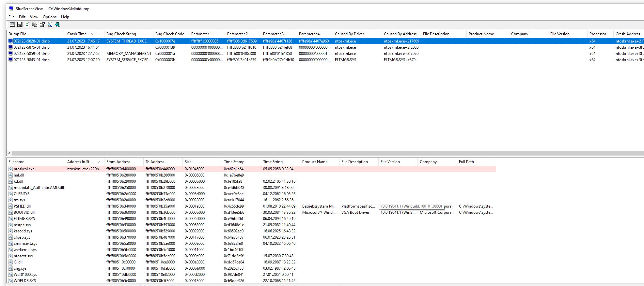Click the Copy Selected Items toolbar icon
Viewport: 644px width, 286px height.
click(35, 25)
